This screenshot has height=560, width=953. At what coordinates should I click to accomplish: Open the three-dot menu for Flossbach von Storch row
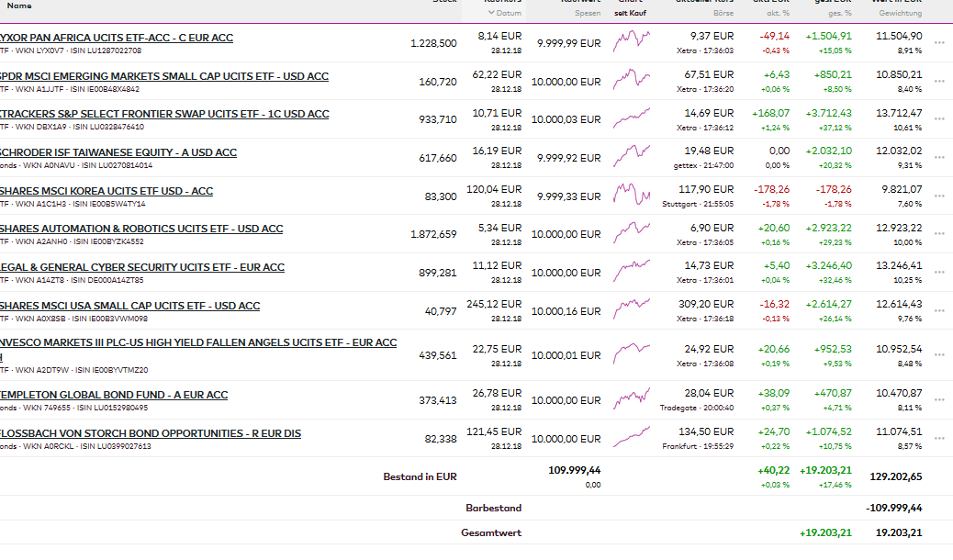click(939, 439)
